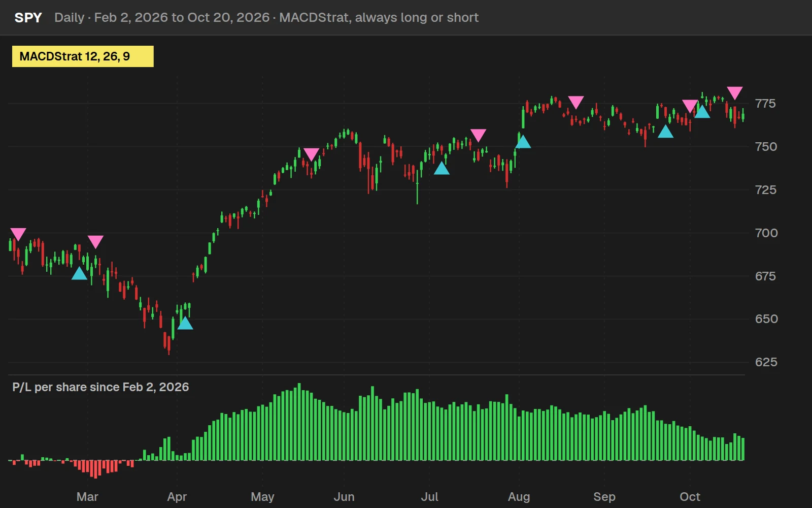812x508 pixels.
Task: Click the 625 price axis label
Action: pos(766,362)
